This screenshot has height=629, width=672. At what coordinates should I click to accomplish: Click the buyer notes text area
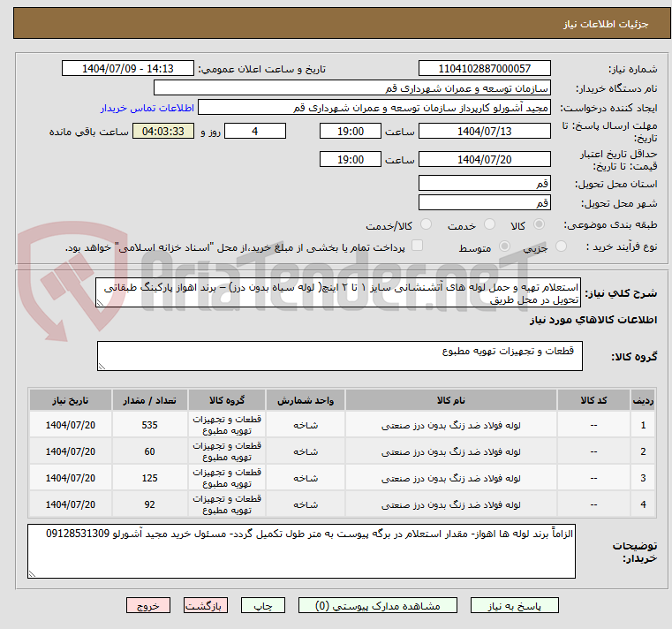(x=300, y=552)
